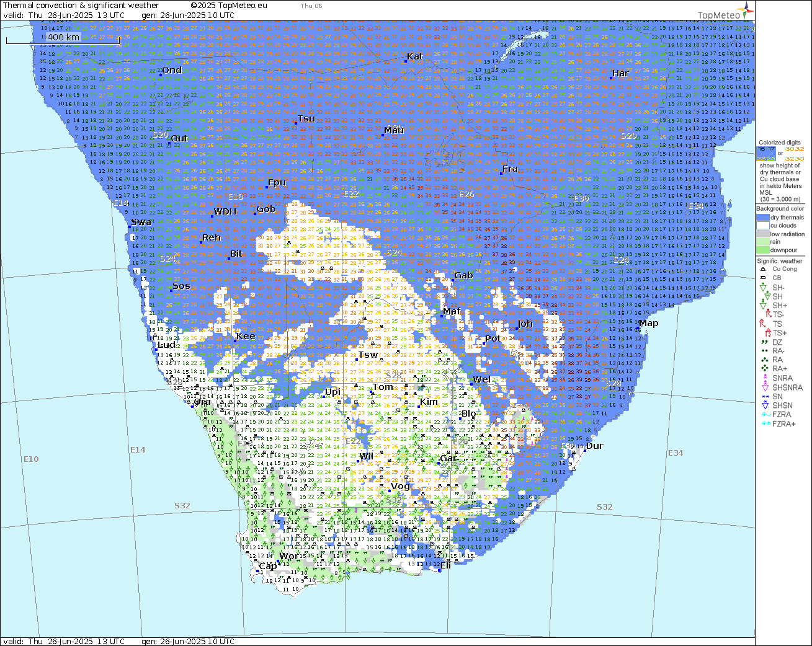This screenshot has height=646, width=812.
Task: Click the cu clouds white swatch
Action: (763, 226)
